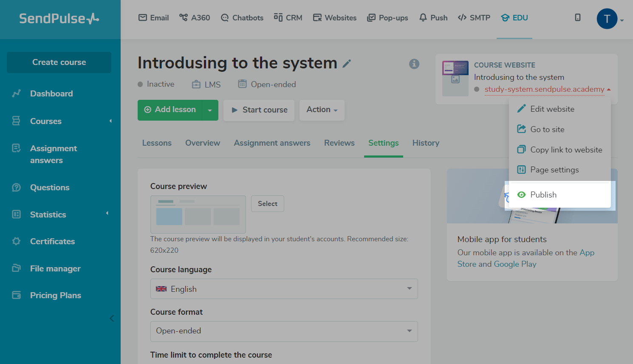Image resolution: width=633 pixels, height=364 pixels.
Task: Expand the Add lesson dropdown arrow
Action: (210, 110)
